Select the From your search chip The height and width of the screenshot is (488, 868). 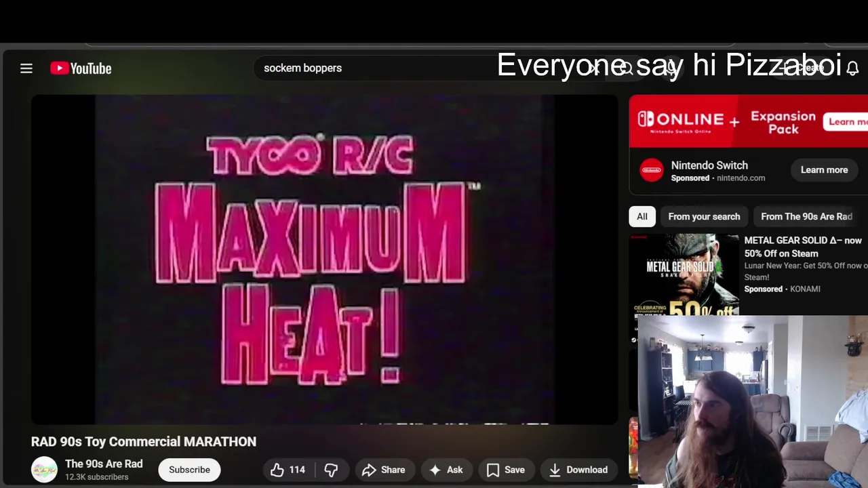(704, 216)
